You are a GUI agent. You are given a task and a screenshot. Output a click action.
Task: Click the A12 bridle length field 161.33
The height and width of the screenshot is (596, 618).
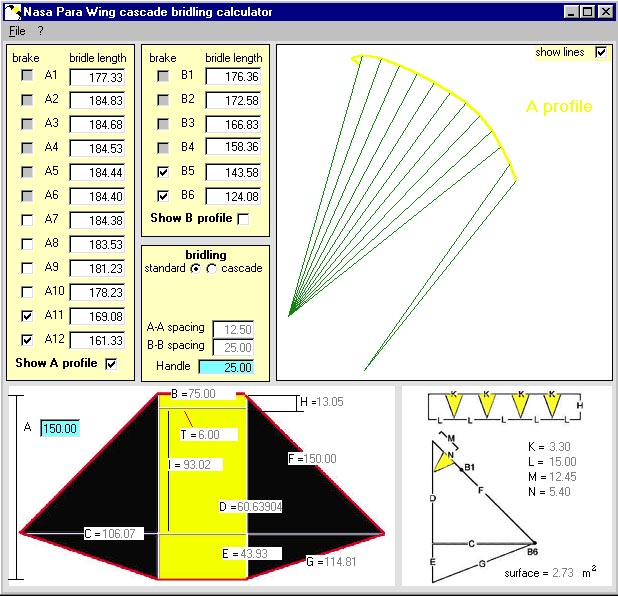click(x=97, y=340)
